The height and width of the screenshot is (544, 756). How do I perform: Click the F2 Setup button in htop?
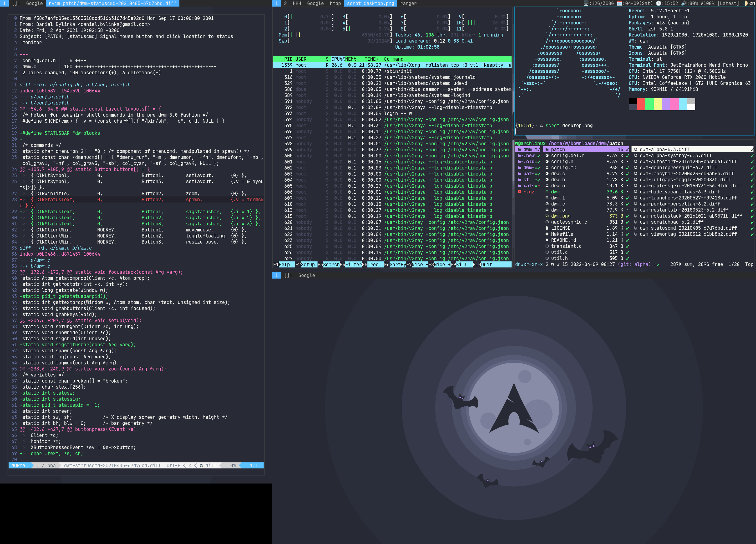[307, 264]
